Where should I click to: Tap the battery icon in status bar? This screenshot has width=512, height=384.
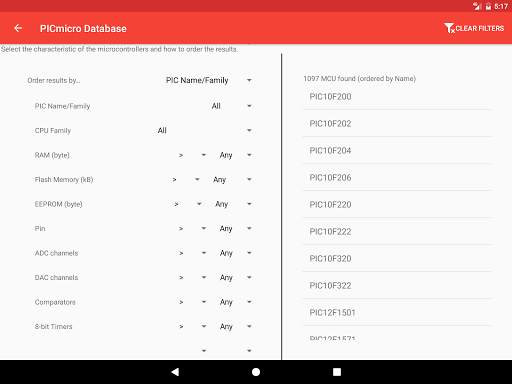(x=488, y=6)
